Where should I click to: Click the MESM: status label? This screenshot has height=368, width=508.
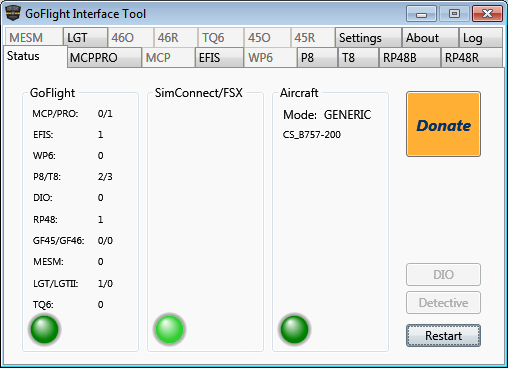[x=48, y=262]
